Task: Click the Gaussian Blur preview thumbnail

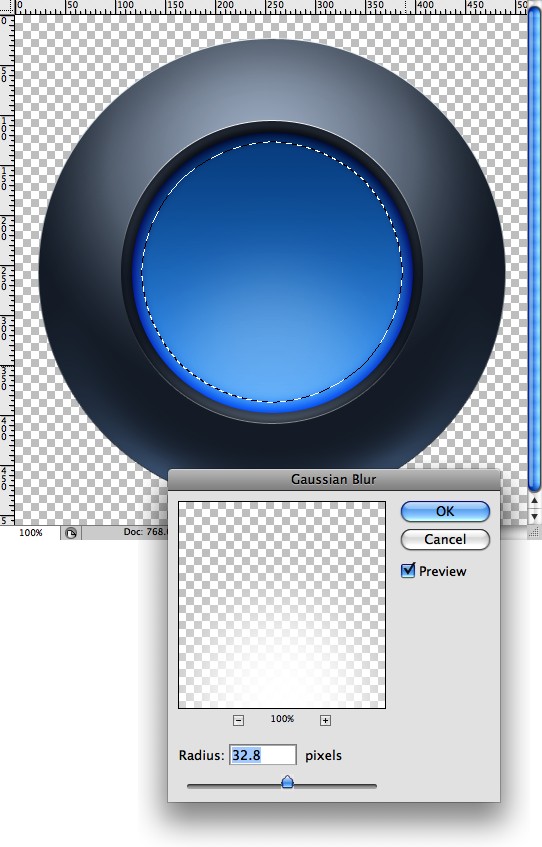Action: [282, 605]
